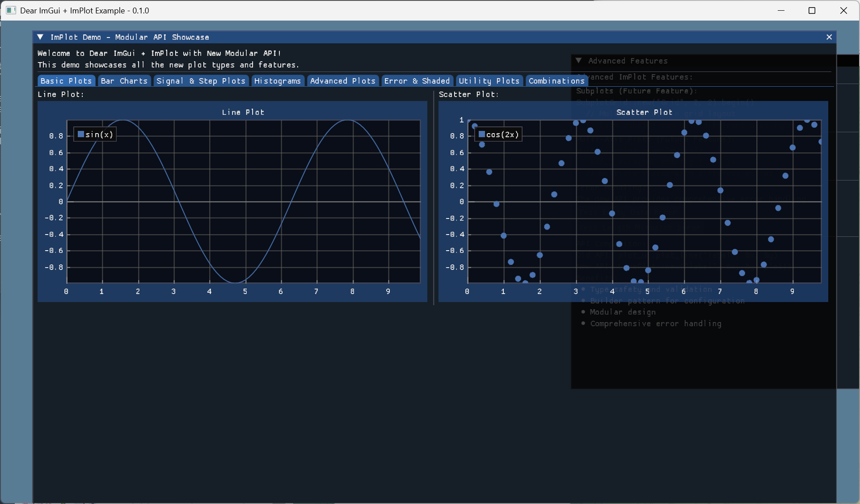Image resolution: width=860 pixels, height=504 pixels.
Task: Toggle sin(x) series via legend label
Action: tap(99, 134)
